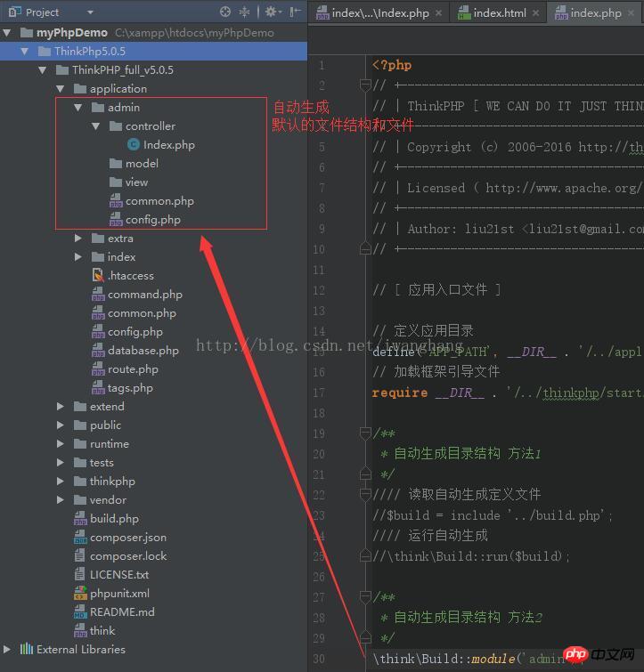
Task: Select composer.json file icon
Action: pyautogui.click(x=80, y=538)
